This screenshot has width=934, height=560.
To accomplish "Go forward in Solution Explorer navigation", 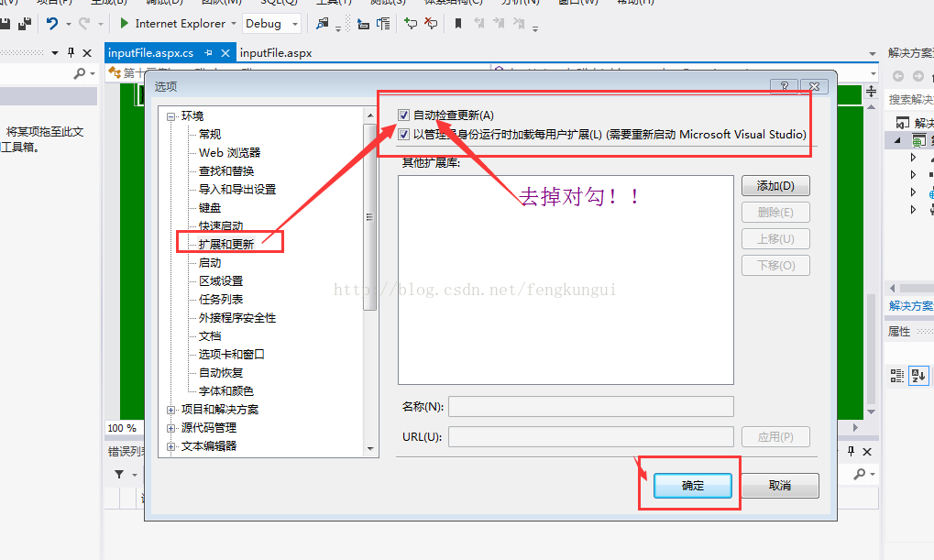I will click(918, 76).
